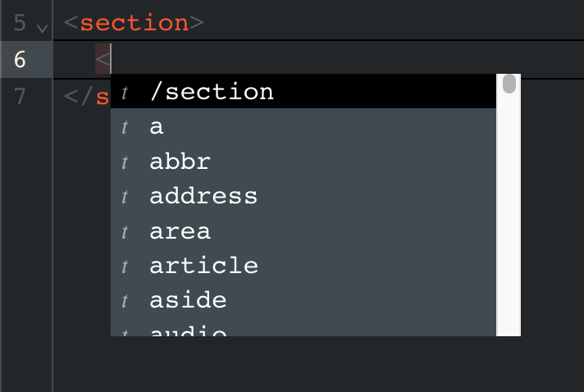Screen dimensions: 584x392
Task: Pick abbr from the completion list
Action: (303, 162)
